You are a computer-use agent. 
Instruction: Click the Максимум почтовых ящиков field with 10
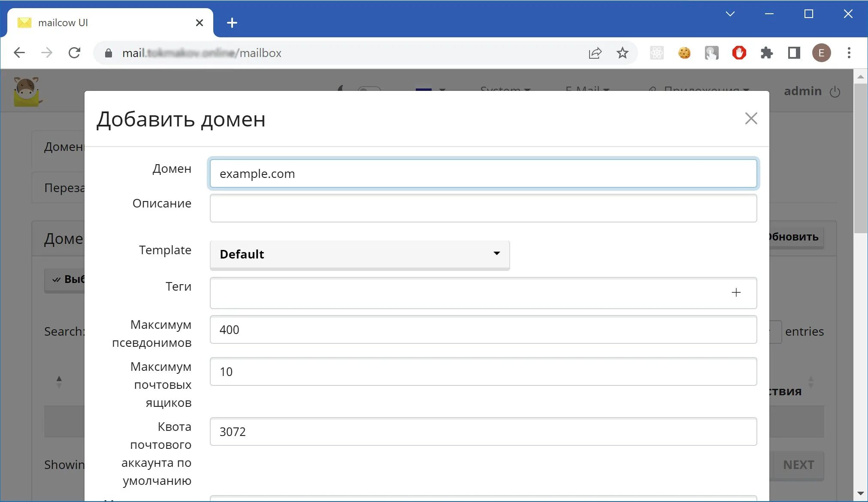(x=483, y=372)
